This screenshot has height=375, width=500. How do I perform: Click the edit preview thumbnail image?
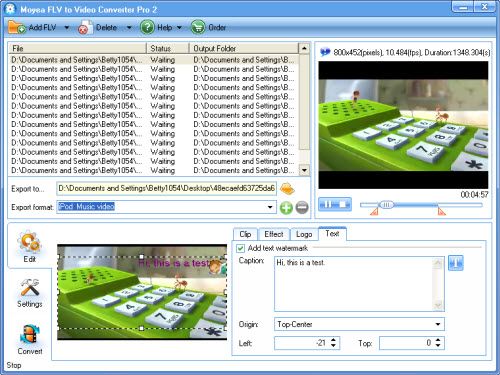pyautogui.click(x=142, y=293)
